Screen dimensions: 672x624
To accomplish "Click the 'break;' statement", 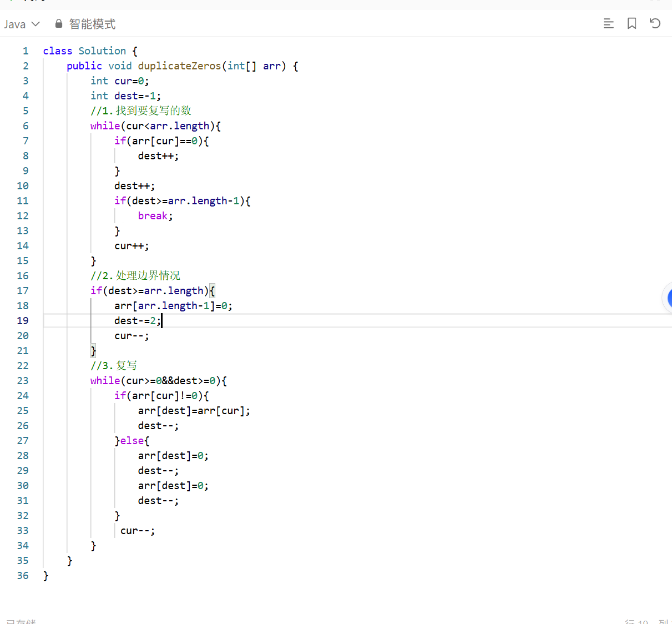I will coord(155,216).
